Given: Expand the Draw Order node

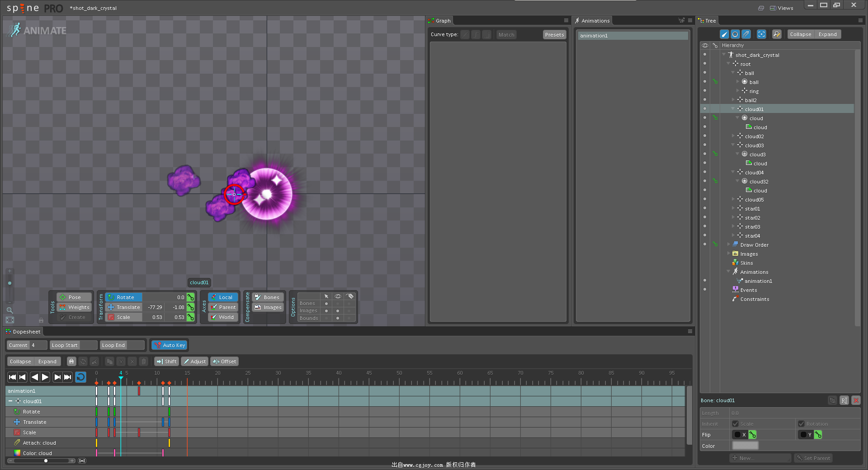Looking at the screenshot, I should click(x=728, y=244).
